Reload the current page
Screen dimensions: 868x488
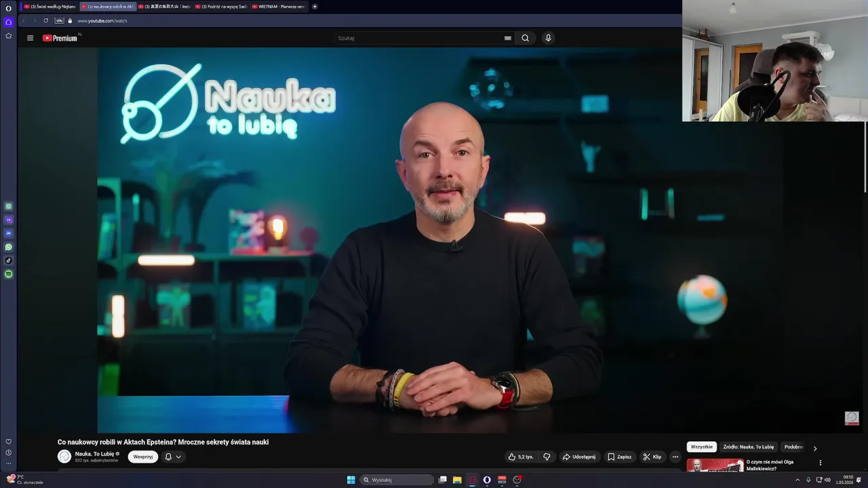(45, 20)
